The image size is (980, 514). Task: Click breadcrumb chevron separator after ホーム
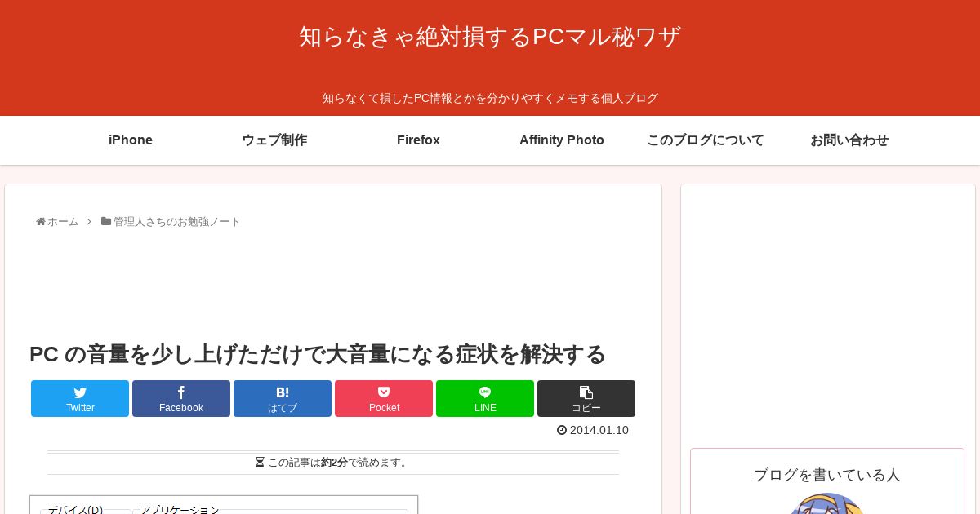click(x=89, y=222)
